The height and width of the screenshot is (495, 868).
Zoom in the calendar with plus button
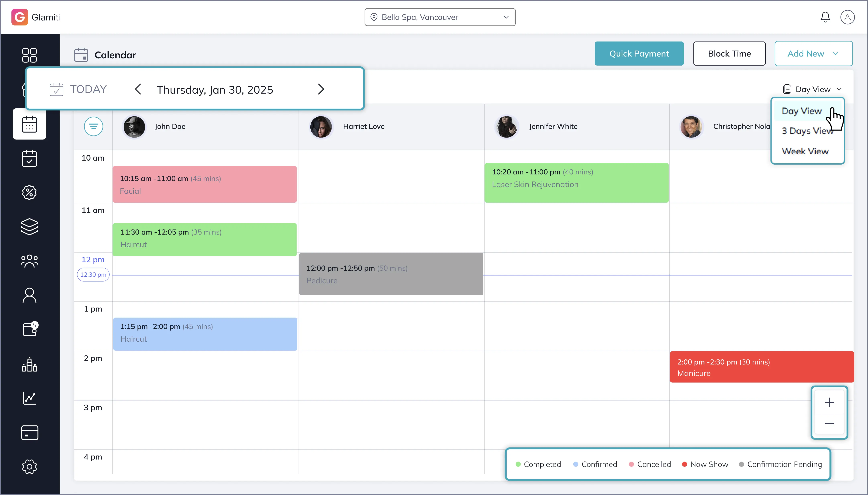click(829, 403)
